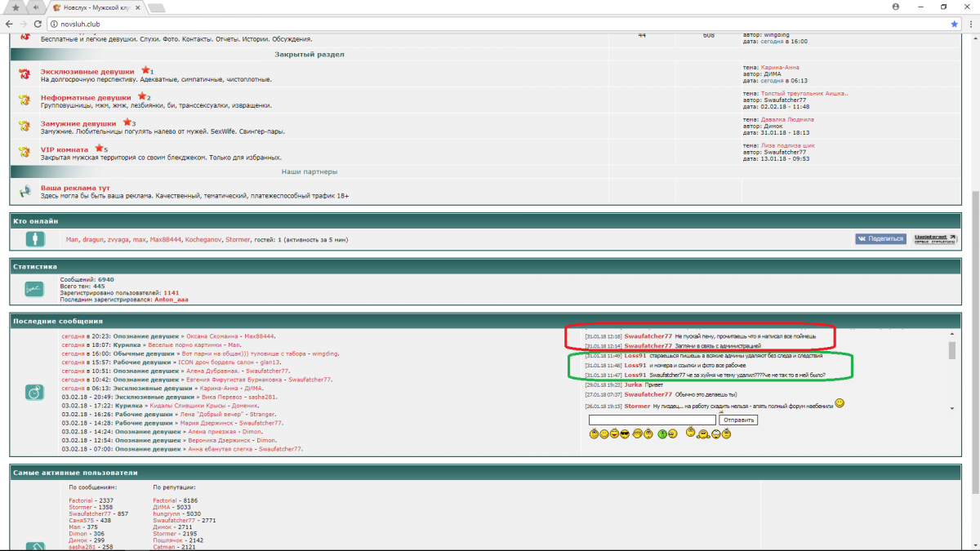Click the chat message text input field
This screenshot has width=980, height=551.
click(652, 420)
